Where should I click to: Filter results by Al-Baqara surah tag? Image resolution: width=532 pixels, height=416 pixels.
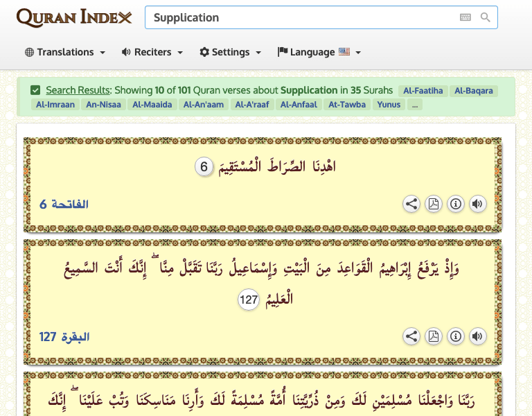[x=473, y=91]
